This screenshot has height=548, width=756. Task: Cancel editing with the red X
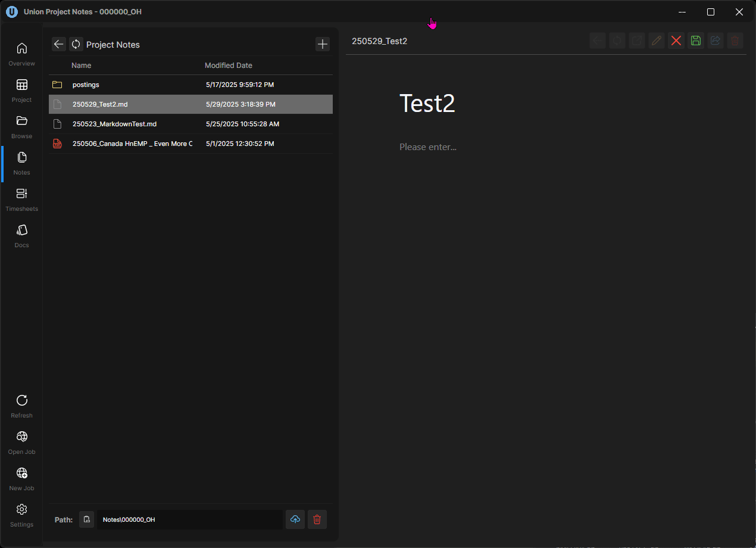(676, 41)
